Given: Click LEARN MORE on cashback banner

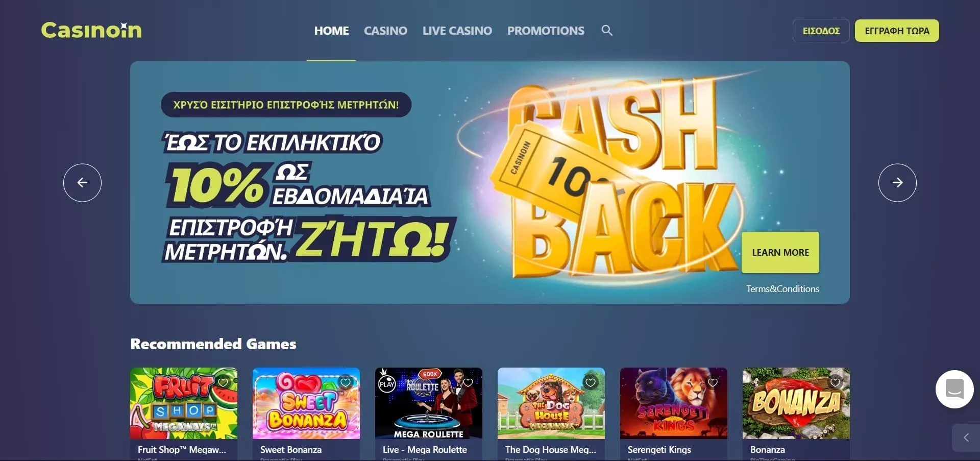Looking at the screenshot, I should [780, 252].
